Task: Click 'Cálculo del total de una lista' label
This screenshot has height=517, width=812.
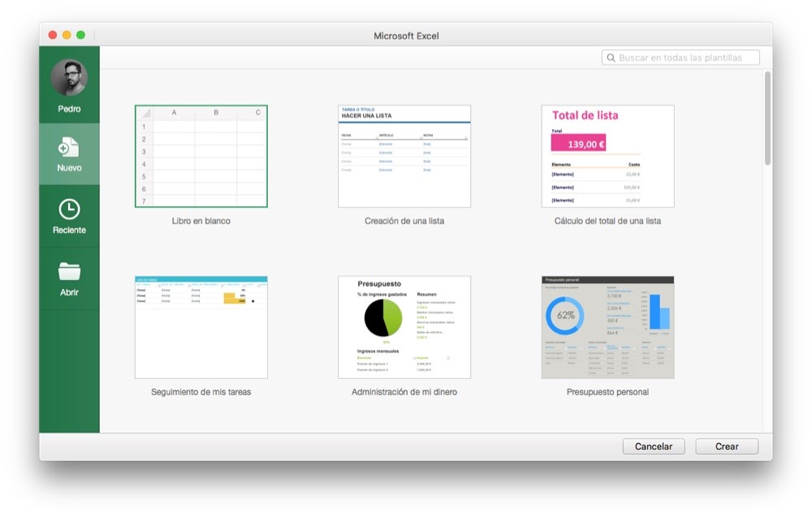Action: click(x=607, y=221)
